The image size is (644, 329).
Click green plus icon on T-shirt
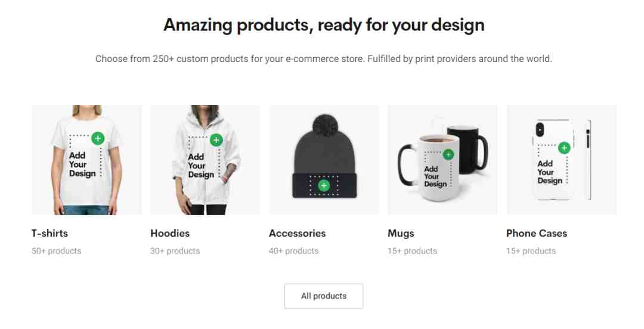pos(98,138)
